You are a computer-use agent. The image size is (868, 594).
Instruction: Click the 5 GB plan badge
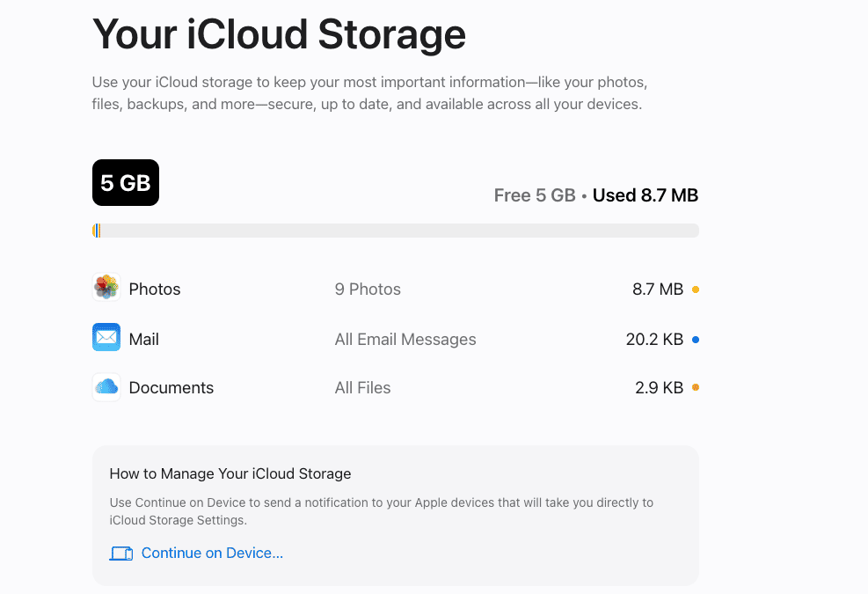(126, 183)
